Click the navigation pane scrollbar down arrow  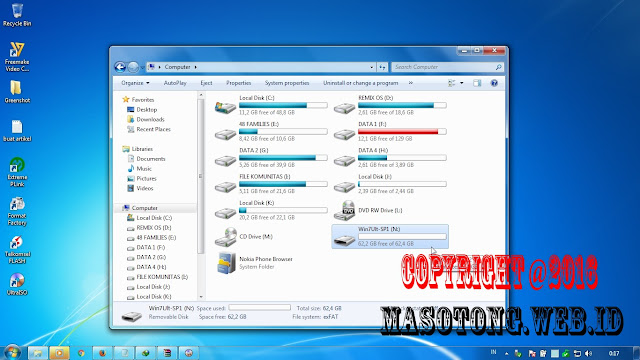coord(201,297)
